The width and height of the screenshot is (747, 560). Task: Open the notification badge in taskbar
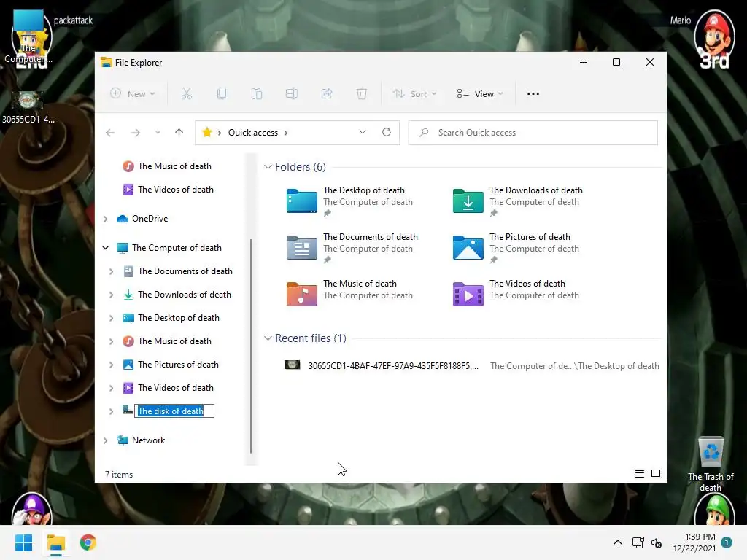pos(727,542)
